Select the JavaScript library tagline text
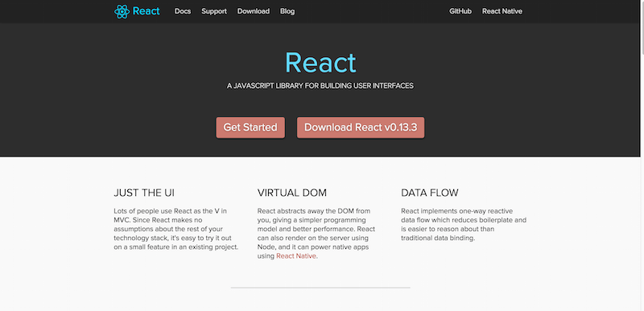 [320, 86]
